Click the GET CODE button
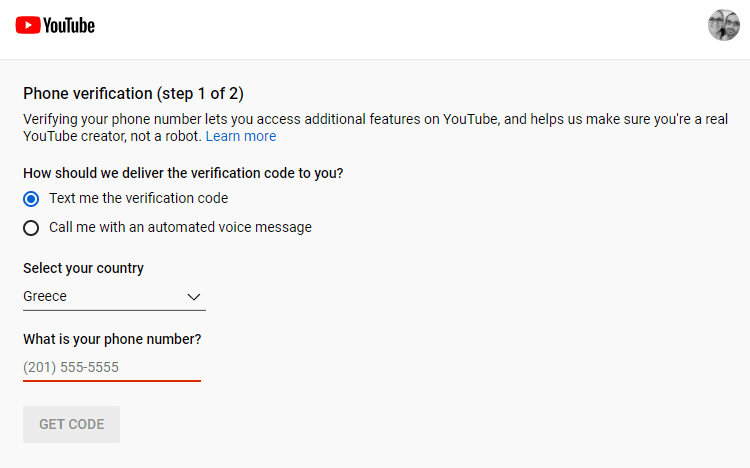This screenshot has width=750, height=468. click(x=71, y=424)
